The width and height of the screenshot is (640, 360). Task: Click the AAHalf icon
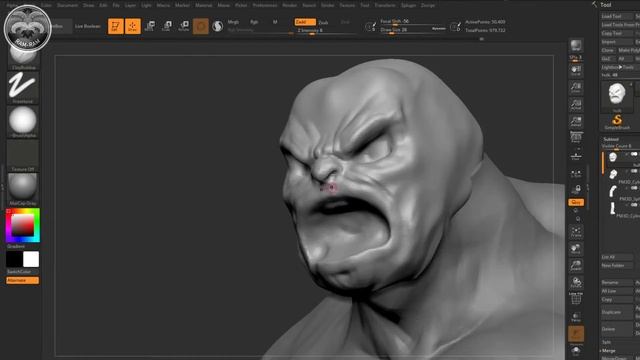[576, 122]
